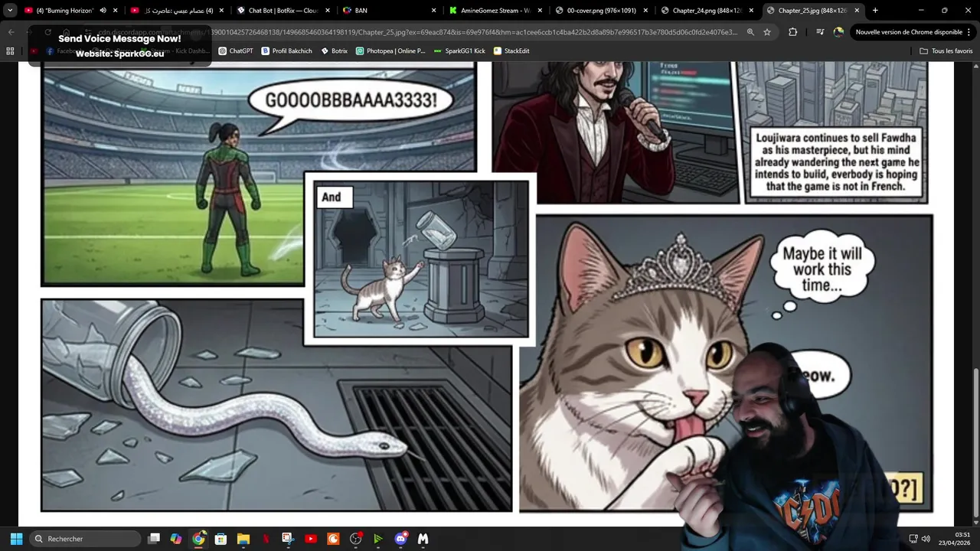Open the Chrome profile avatar
Image resolution: width=980 pixels, height=551 pixels.
(838, 32)
